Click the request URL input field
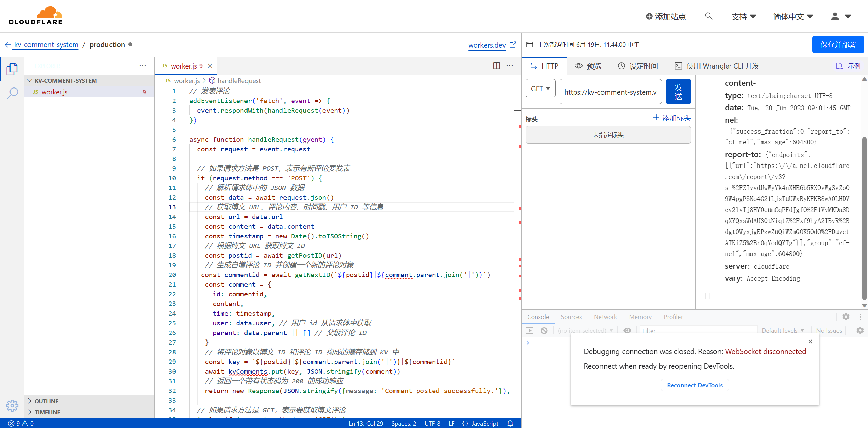The height and width of the screenshot is (428, 868). coord(610,92)
